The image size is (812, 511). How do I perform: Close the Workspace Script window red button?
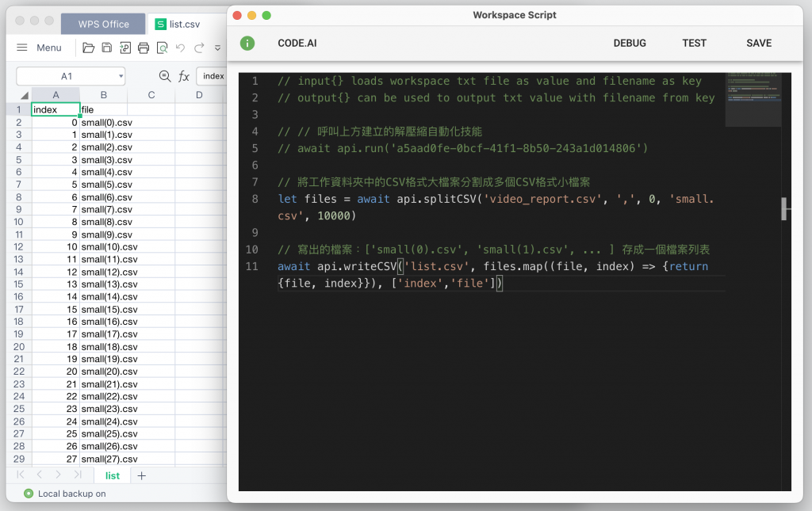pyautogui.click(x=237, y=16)
